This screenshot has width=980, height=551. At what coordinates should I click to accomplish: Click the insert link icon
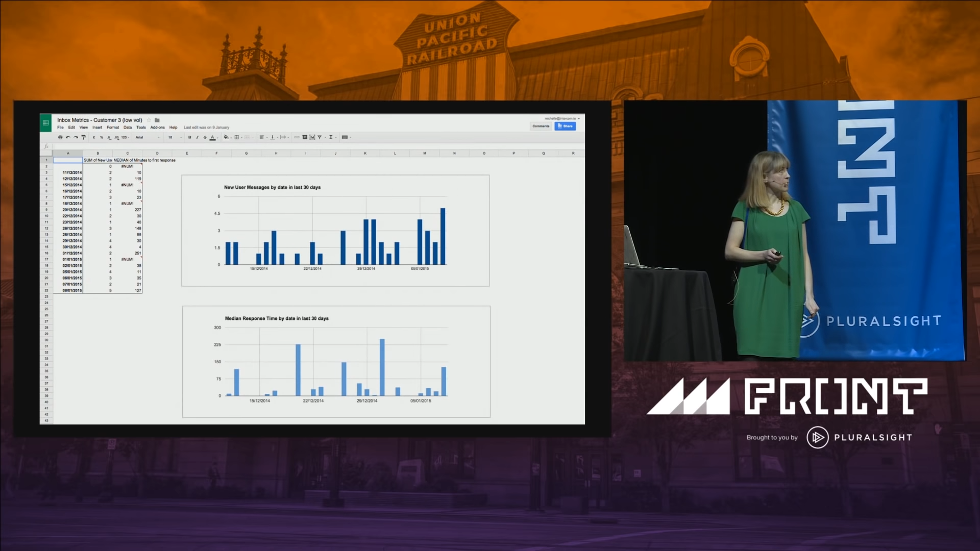point(297,137)
